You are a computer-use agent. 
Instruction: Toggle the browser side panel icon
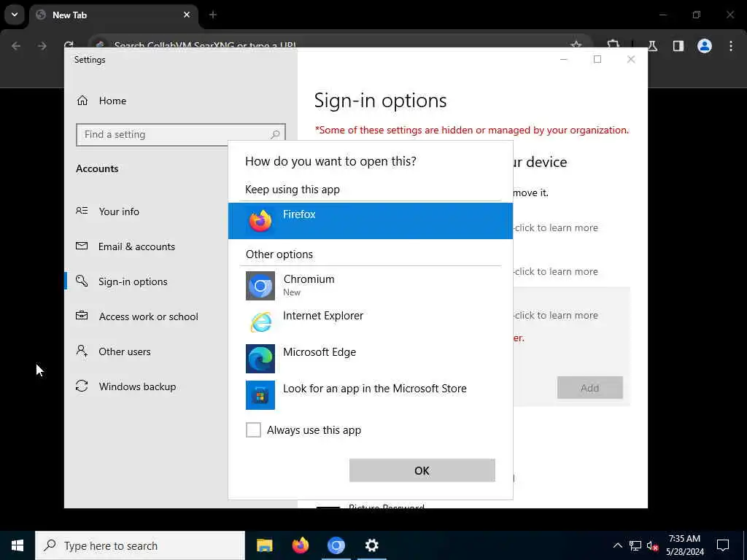[x=678, y=46]
